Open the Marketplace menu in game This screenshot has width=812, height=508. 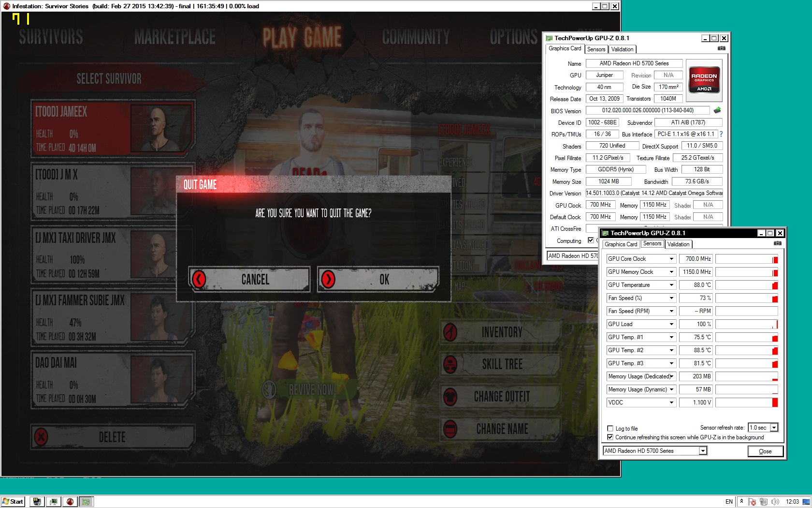[x=175, y=37]
